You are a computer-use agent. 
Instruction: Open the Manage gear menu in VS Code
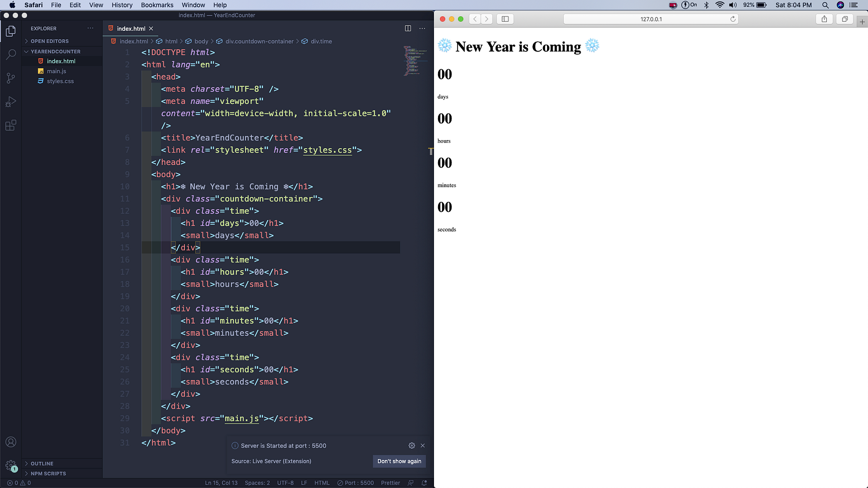tap(11, 465)
